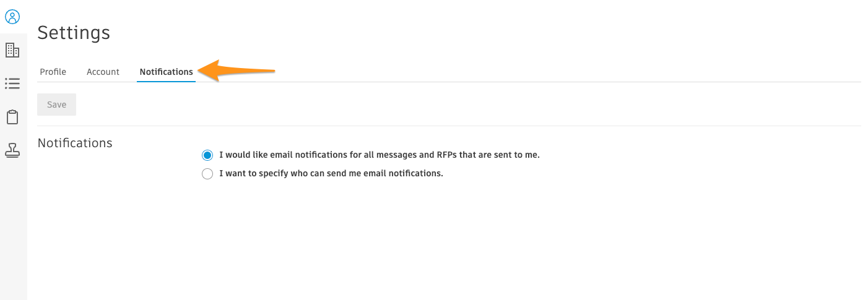The image size is (868, 300).
Task: Click the empty area of the gray sidebar
Action: click(x=14, y=235)
